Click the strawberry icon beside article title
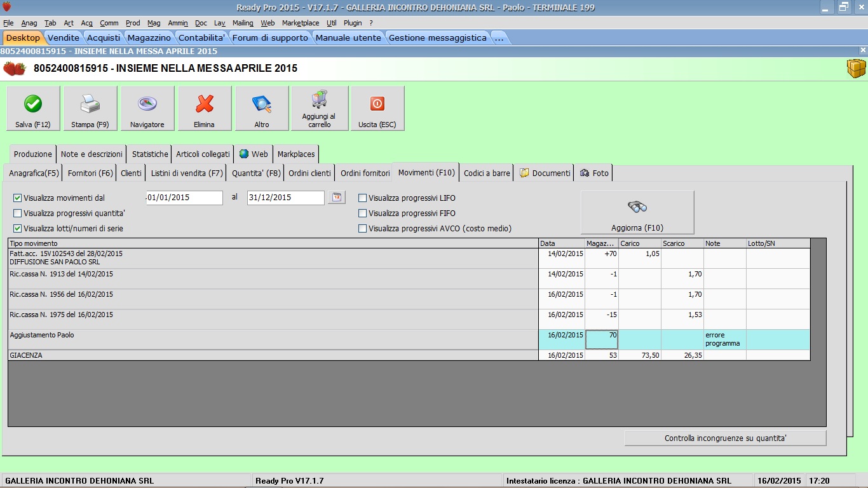The height and width of the screenshot is (488, 868). [15, 69]
